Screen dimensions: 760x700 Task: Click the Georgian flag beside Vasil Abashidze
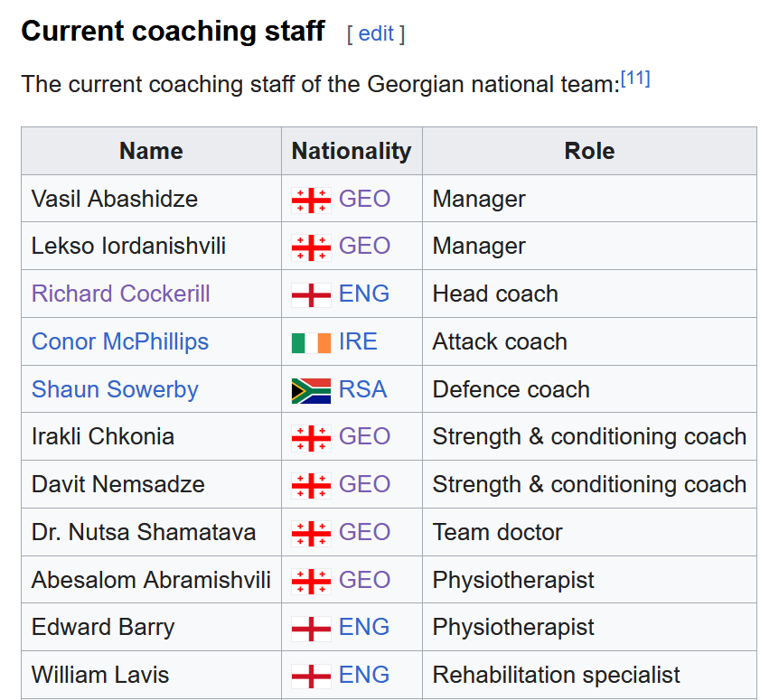pyautogui.click(x=311, y=201)
